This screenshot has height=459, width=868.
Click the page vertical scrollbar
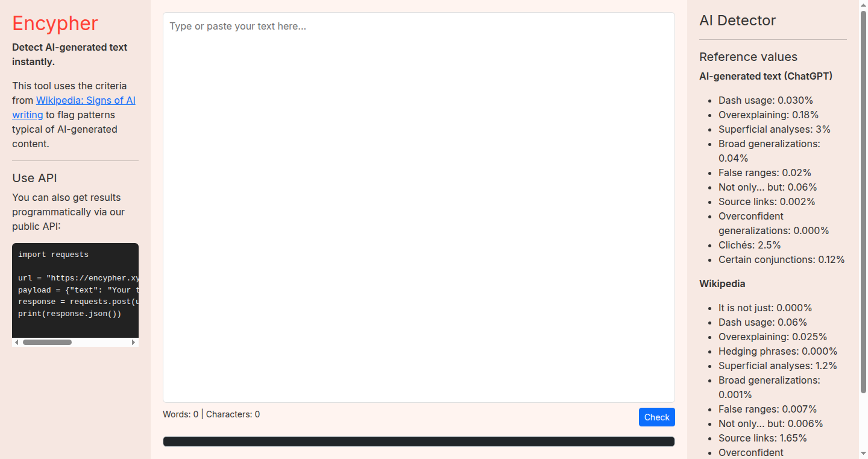coord(863,202)
